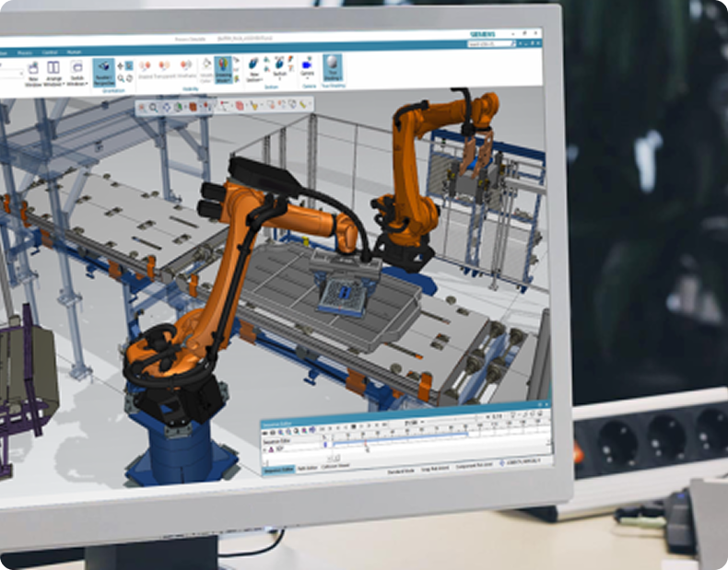Click the Visibility Color icon in ribbon
The width and height of the screenshot is (728, 570).
(206, 70)
